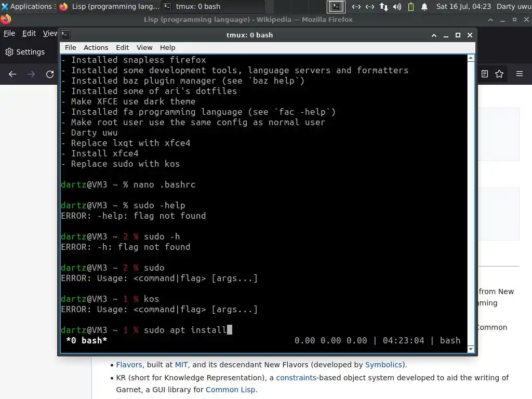This screenshot has width=532, height=399.
Task: Minimize the Firefox window
Action: (502, 20)
